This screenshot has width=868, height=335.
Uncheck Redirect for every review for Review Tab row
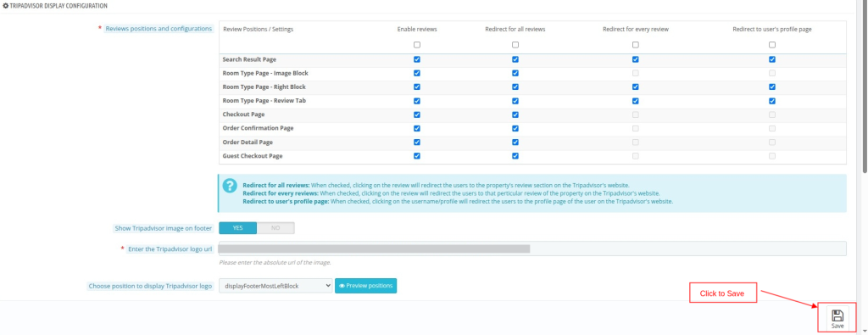[x=636, y=101]
